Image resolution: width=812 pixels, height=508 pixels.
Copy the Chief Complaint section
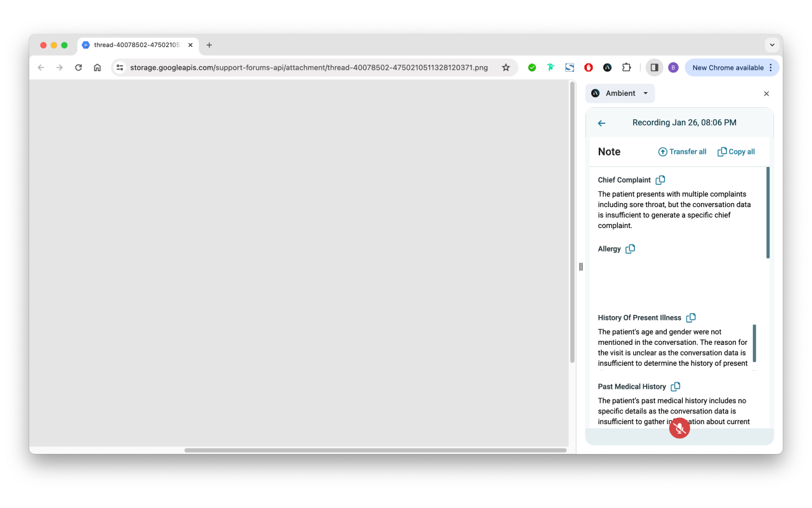coord(660,180)
